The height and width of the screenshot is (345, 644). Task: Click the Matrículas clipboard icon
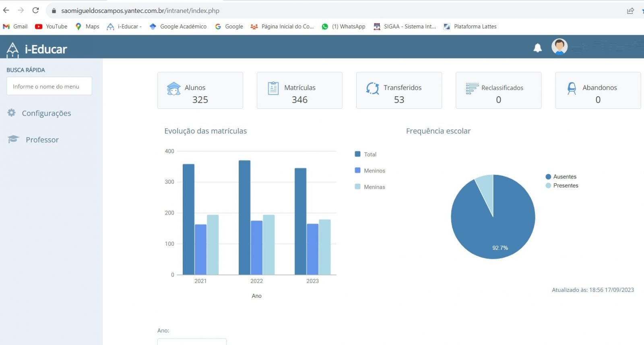[x=273, y=88]
